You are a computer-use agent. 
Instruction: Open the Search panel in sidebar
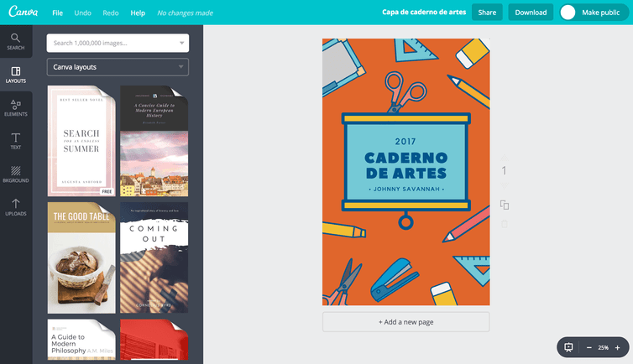[x=16, y=42]
